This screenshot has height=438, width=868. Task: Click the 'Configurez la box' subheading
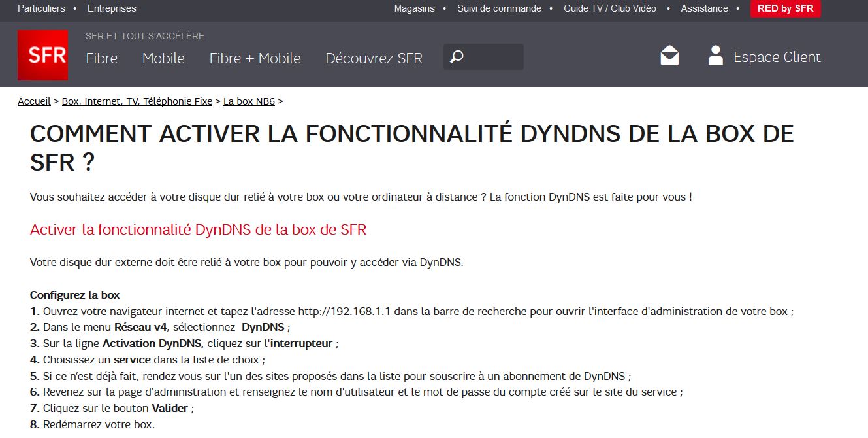(x=74, y=295)
